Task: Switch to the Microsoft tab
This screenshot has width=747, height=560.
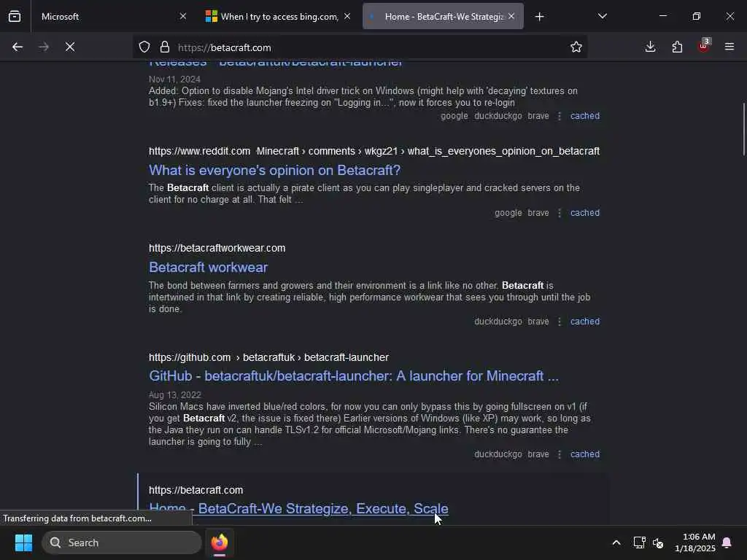Action: [112, 16]
